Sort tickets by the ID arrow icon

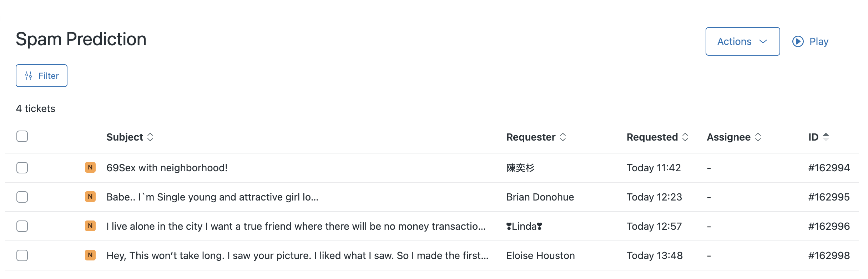826,137
